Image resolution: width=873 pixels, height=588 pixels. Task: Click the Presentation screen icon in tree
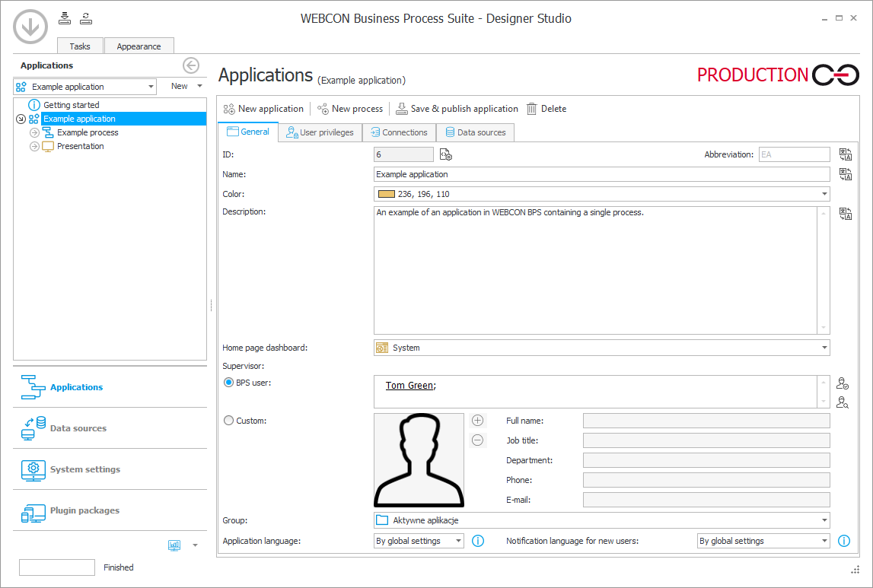coord(48,146)
